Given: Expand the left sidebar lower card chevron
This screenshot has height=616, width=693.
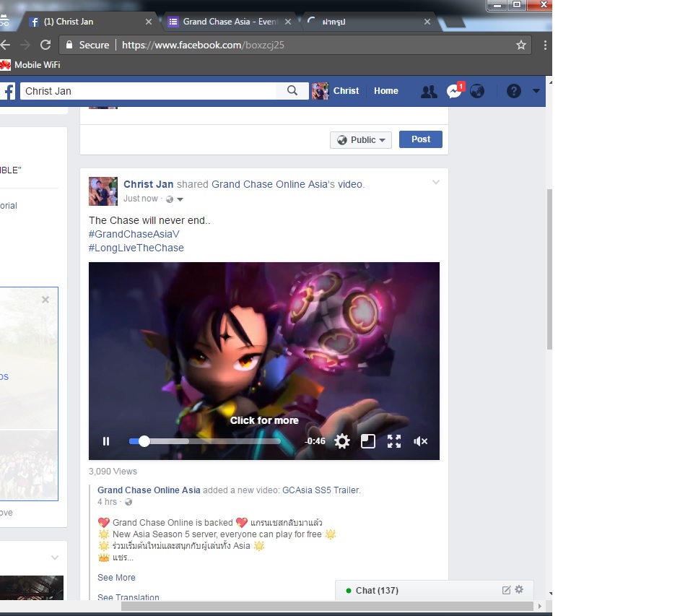Looking at the screenshot, I should [55, 558].
